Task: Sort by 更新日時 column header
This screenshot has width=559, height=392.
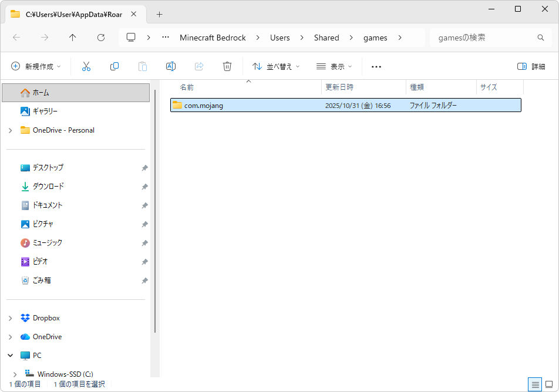Action: pyautogui.click(x=339, y=87)
